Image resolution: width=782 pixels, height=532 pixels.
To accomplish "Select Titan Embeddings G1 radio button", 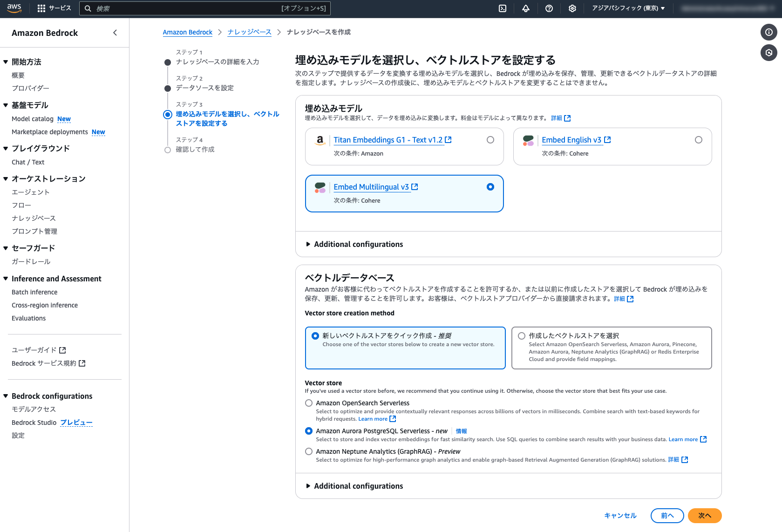I will 490,140.
